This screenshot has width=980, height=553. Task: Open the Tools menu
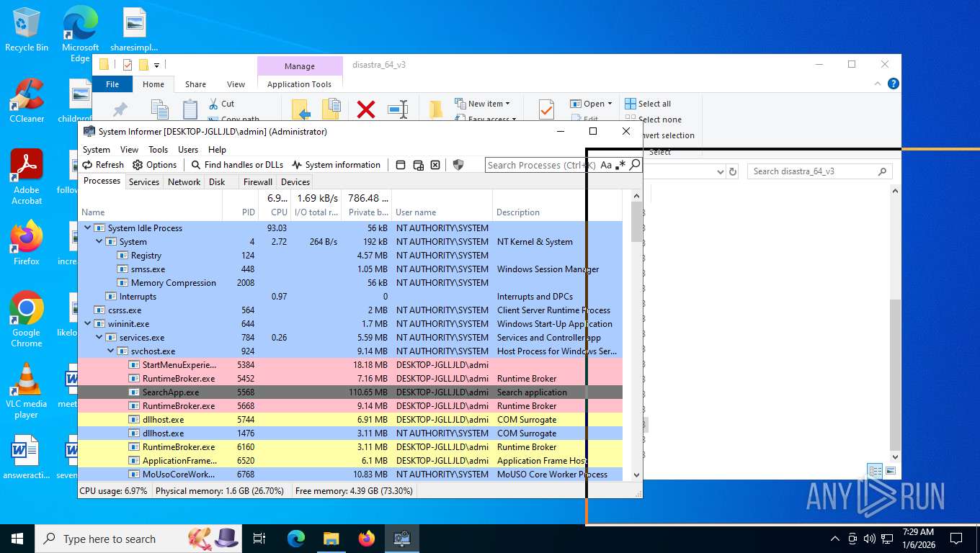click(158, 150)
